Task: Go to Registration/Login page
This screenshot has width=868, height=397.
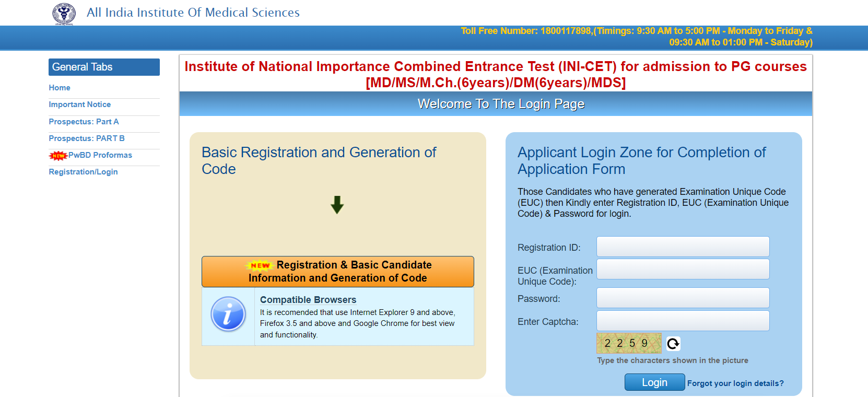Action: coord(84,172)
